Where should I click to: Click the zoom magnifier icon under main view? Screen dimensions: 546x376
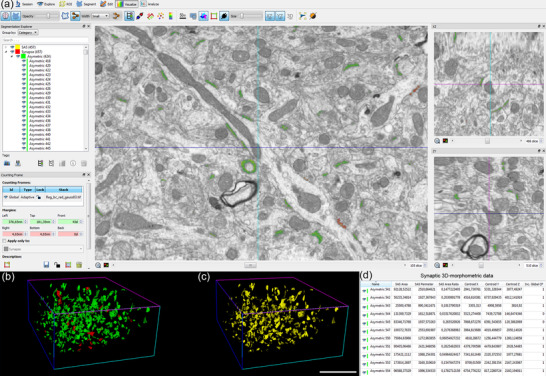pos(98,265)
